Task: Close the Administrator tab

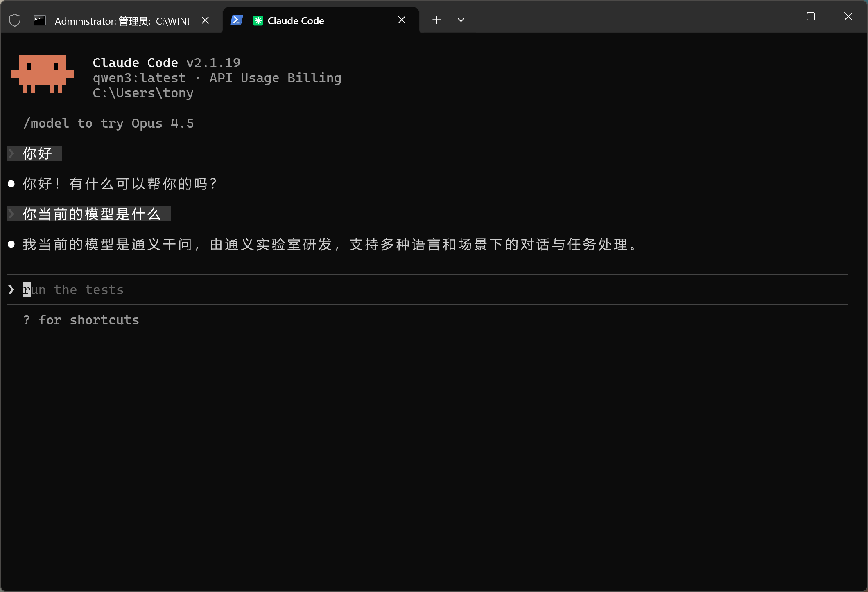Action: tap(205, 20)
